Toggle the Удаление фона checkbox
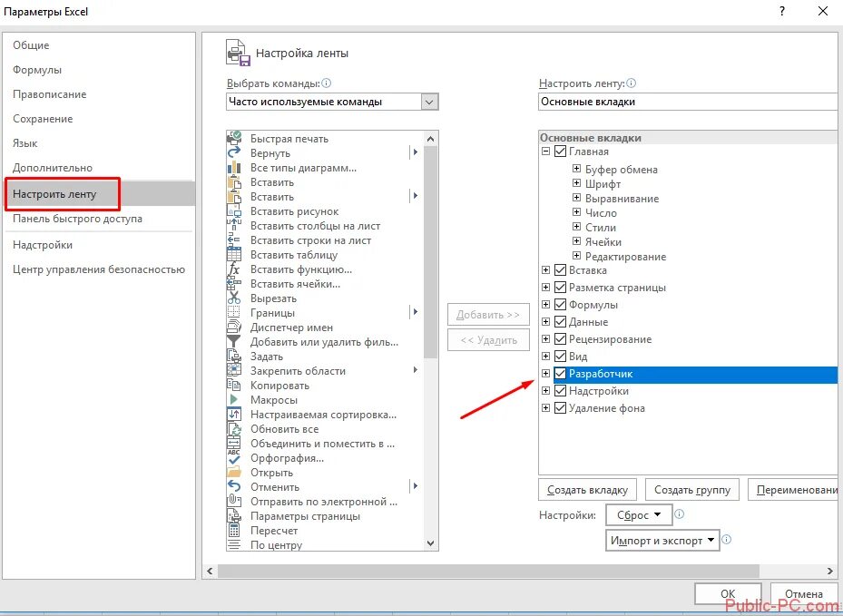 [560, 407]
